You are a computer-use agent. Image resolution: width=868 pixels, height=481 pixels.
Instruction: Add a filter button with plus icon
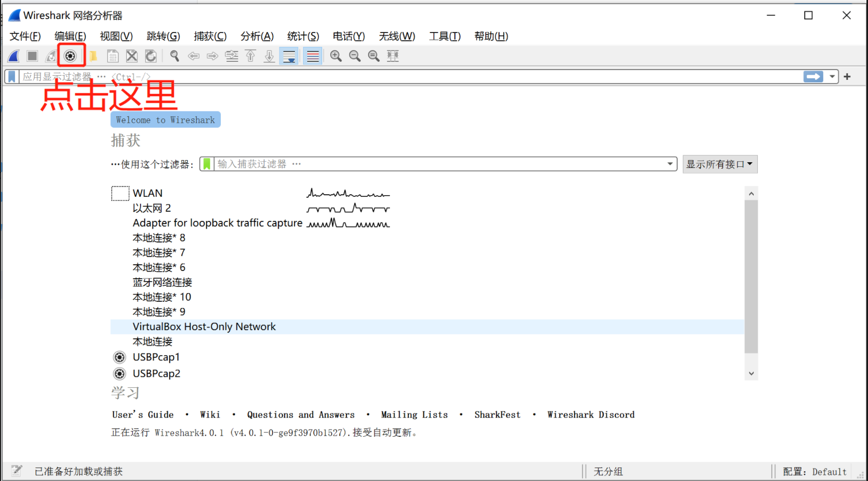tap(847, 77)
